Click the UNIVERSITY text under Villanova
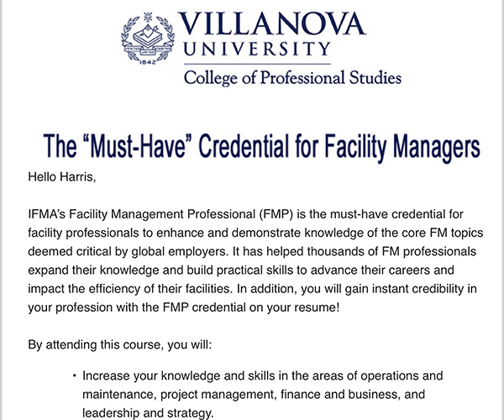The width and height of the screenshot is (504, 420). tap(257, 49)
